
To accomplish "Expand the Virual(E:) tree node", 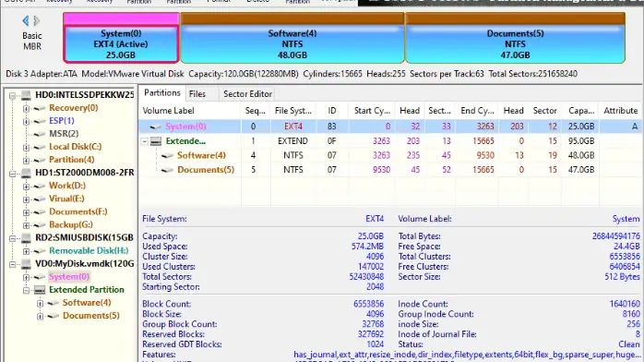I will (26, 199).
